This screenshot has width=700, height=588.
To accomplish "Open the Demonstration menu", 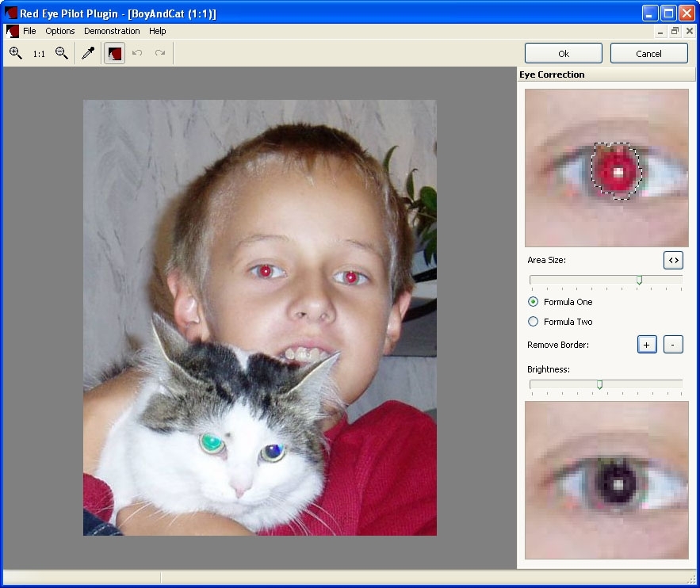I will (112, 31).
